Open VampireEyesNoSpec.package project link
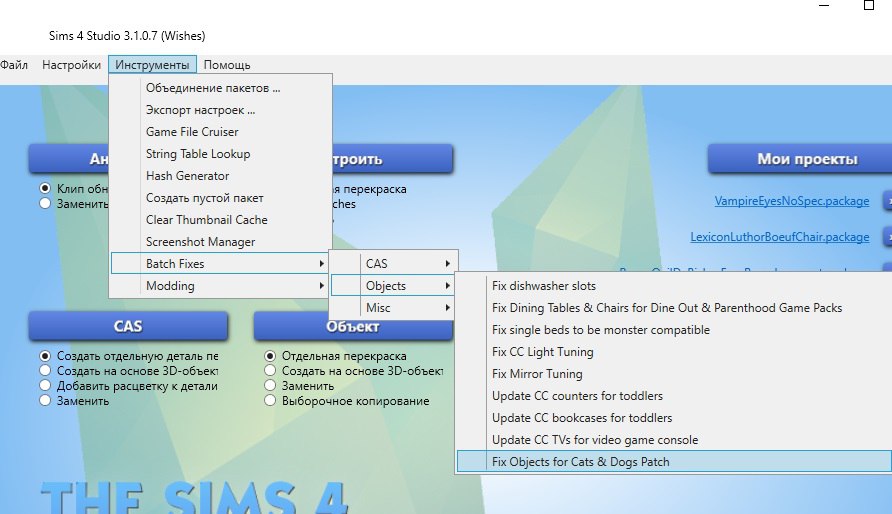 tap(792, 201)
